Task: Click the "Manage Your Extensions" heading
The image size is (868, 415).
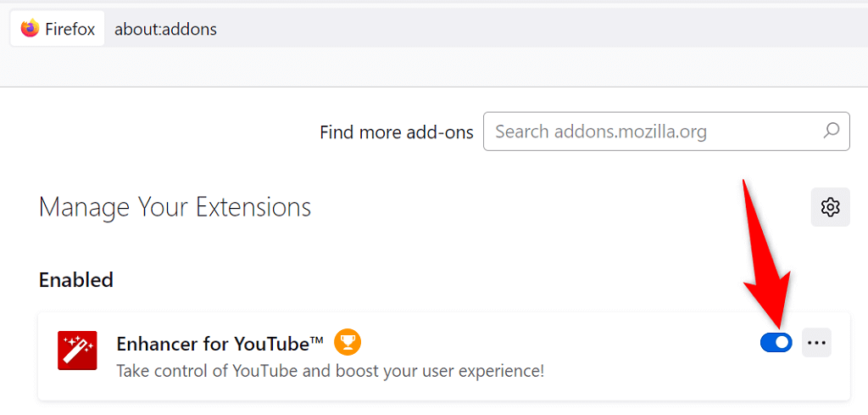Action: click(x=175, y=207)
